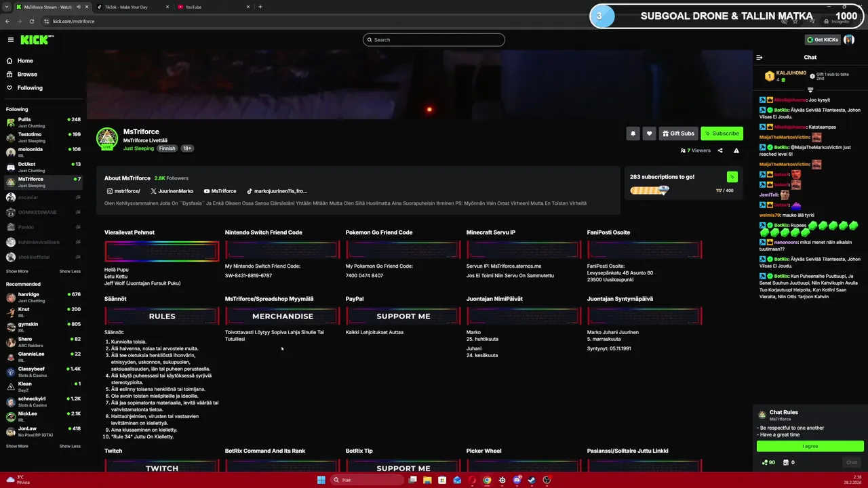Image resolution: width=868 pixels, height=488 pixels.
Task: Click the channel points icon showing 90
Action: click(768, 462)
